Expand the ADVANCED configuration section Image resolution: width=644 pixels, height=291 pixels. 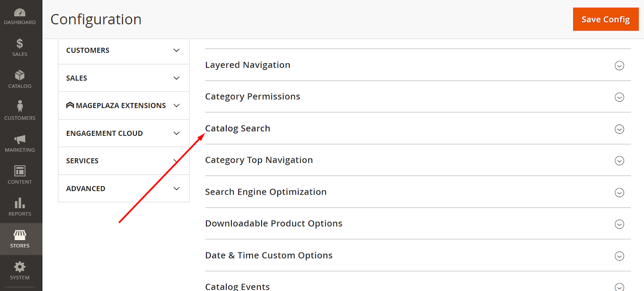124,188
